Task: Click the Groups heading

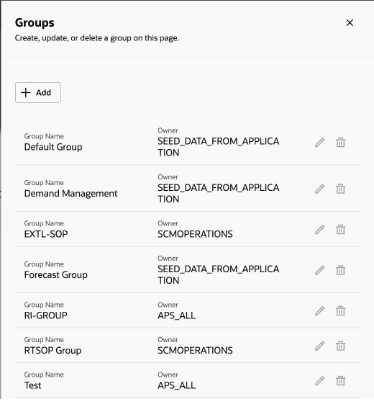Action: (x=35, y=23)
